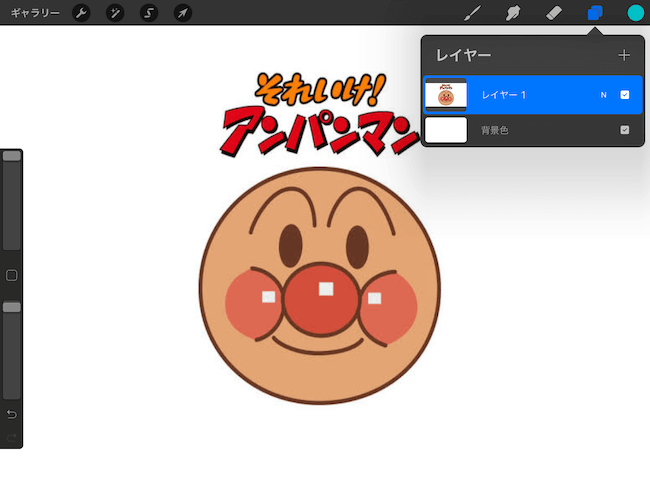Open the teal color picker circle
This screenshot has width=650, height=488.
[635, 13]
